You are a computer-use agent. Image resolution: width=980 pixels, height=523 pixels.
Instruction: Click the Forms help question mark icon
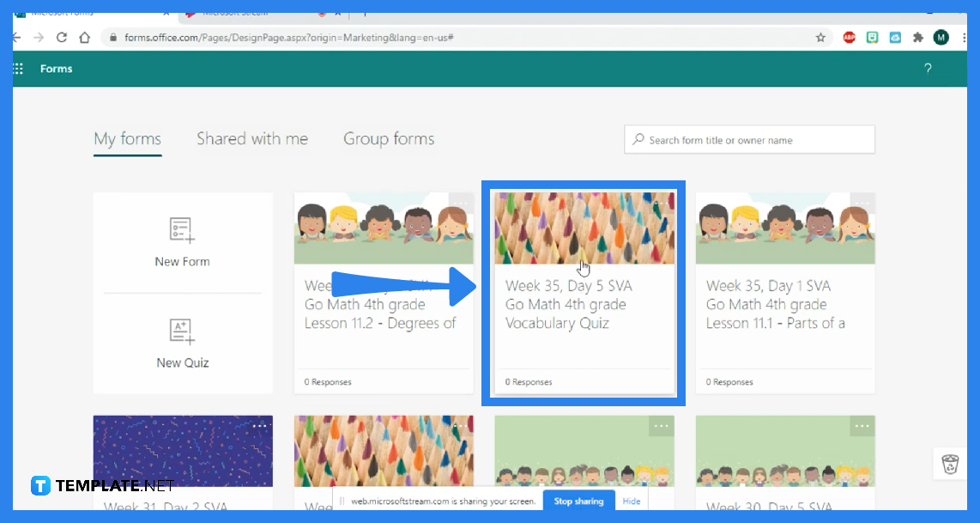tap(928, 69)
